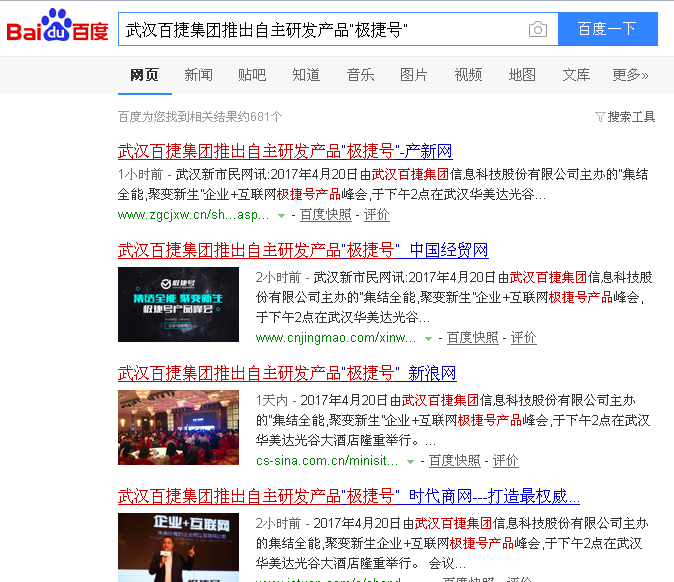Expand dropdown arrow beside zgcjxw.cn URL
Screen dimensions: 674x582
[281, 215]
